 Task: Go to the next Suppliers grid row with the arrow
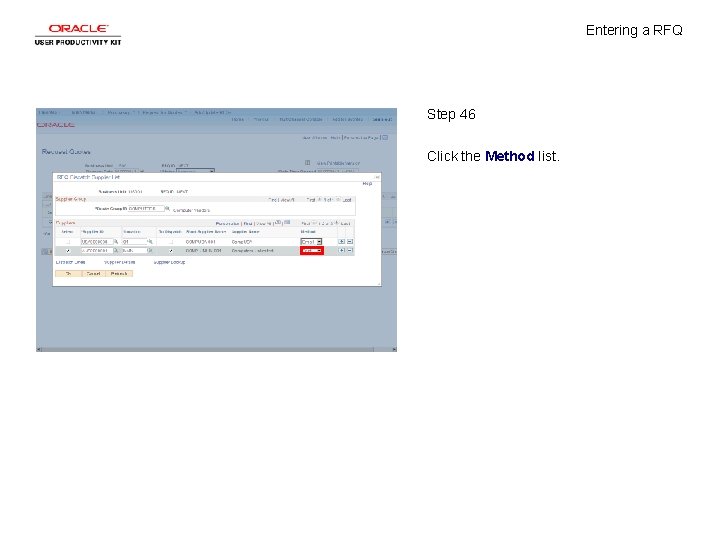click(337, 223)
